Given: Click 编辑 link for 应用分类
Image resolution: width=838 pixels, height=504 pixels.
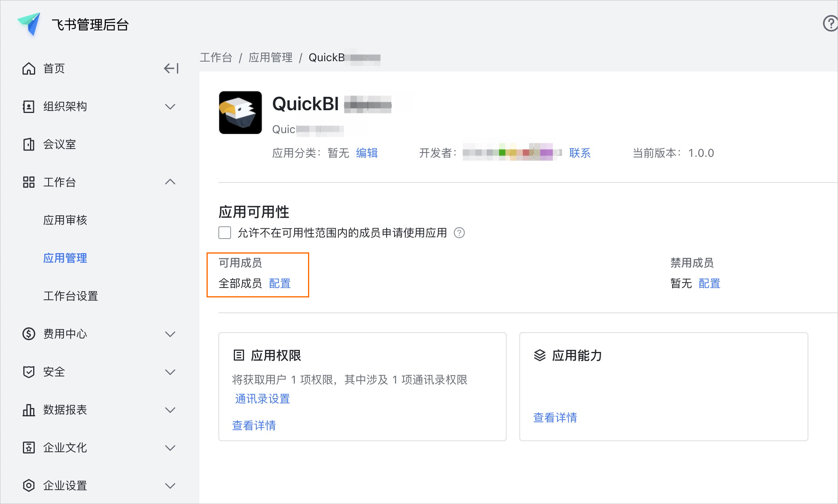Looking at the screenshot, I should (x=367, y=153).
